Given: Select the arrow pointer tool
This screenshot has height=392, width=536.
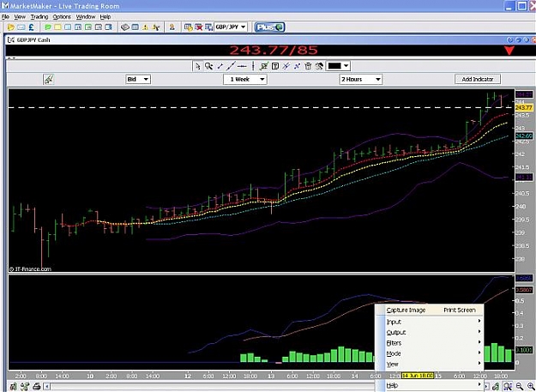Looking at the screenshot, I should (197, 66).
